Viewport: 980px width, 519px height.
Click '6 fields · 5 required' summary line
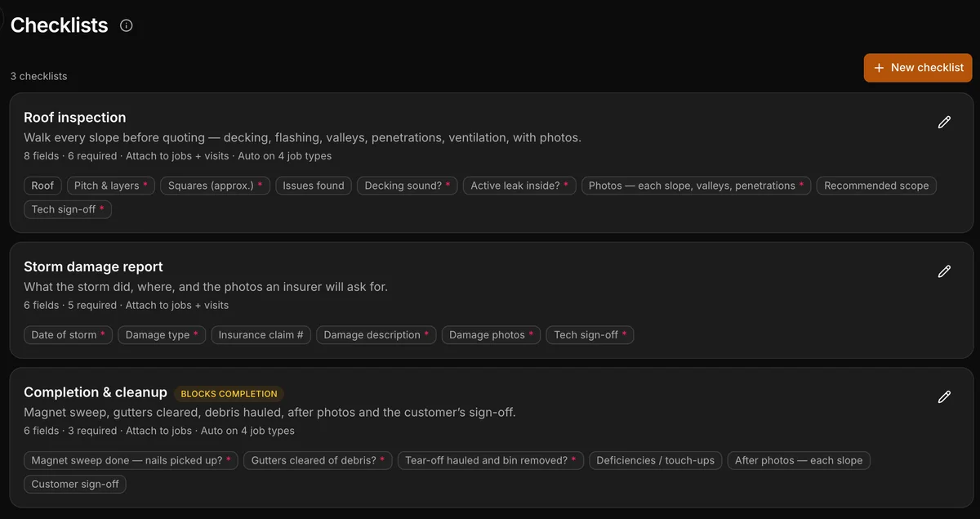(x=126, y=305)
